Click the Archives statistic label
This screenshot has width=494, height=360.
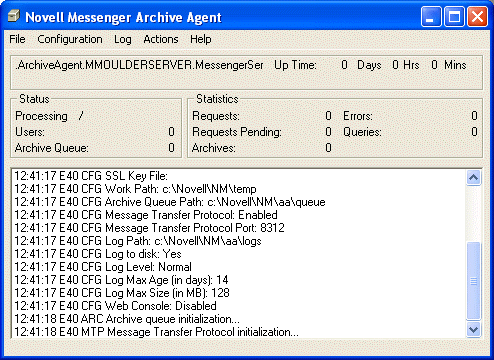coord(214,148)
